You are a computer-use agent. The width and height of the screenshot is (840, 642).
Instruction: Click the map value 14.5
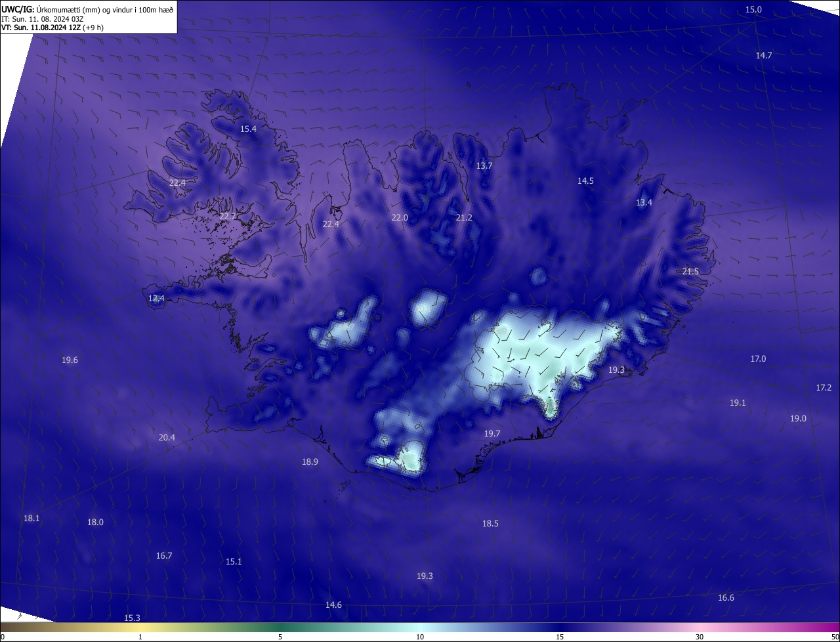[585, 181]
